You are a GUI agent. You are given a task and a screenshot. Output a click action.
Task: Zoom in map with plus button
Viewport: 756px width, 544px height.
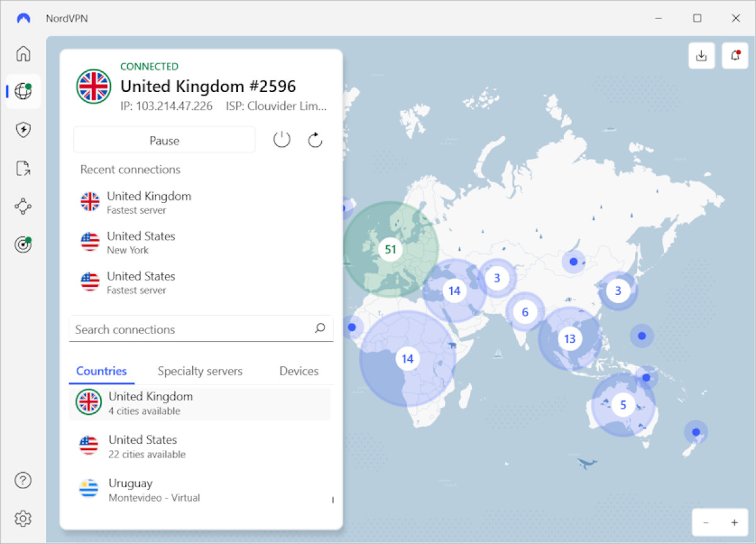pyautogui.click(x=735, y=523)
